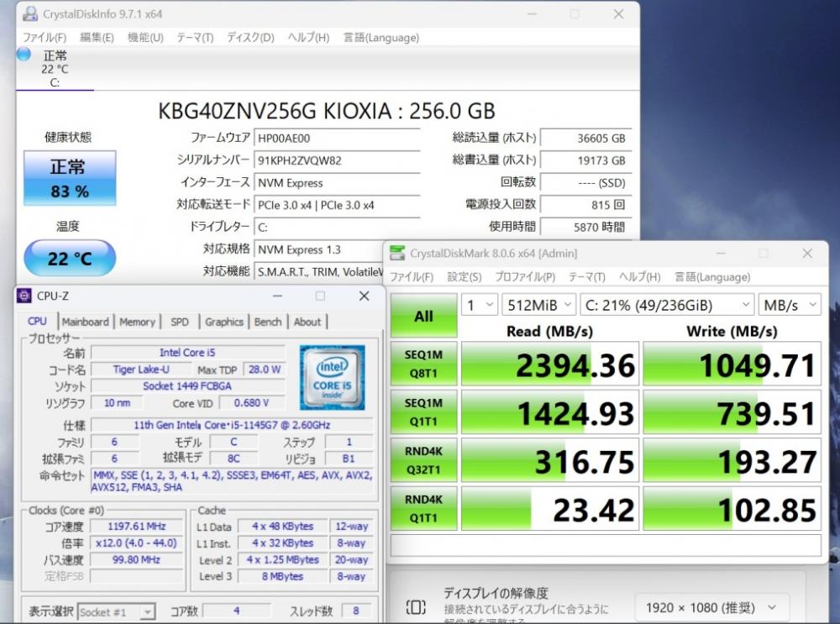Open テーマ(T) menu in CrystalDiskInfo

tap(195, 38)
